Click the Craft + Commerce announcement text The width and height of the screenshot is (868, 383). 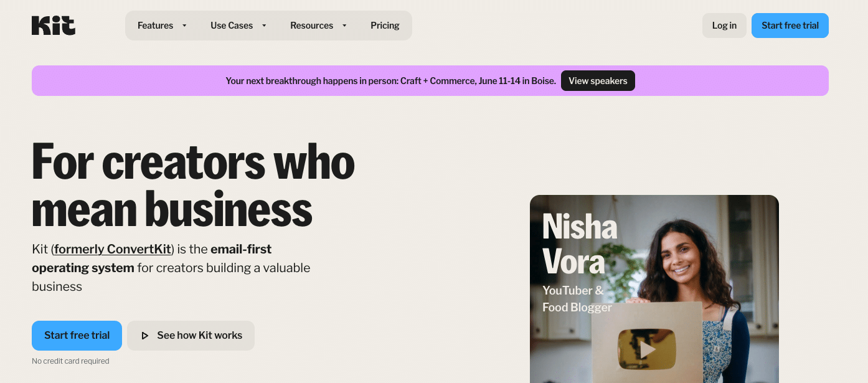click(390, 81)
